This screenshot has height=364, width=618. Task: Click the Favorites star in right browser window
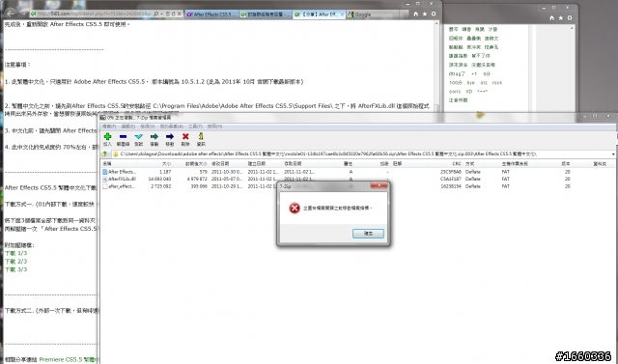click(x=560, y=17)
